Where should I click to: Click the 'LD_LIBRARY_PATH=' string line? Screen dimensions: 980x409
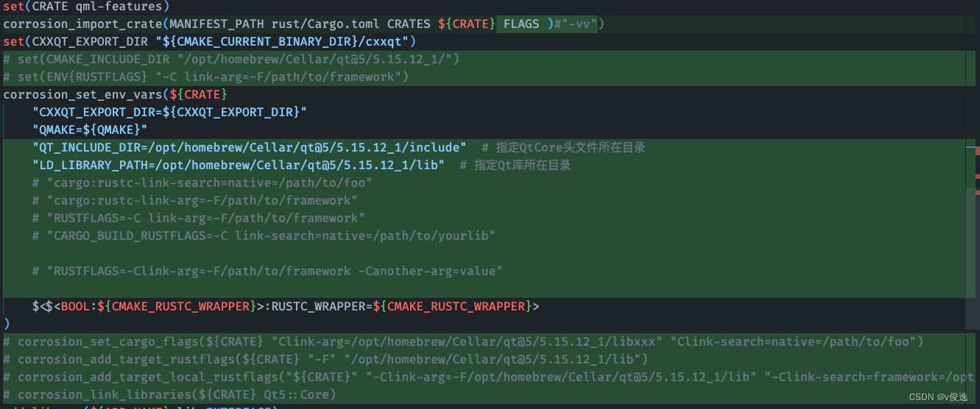pyautogui.click(x=238, y=165)
